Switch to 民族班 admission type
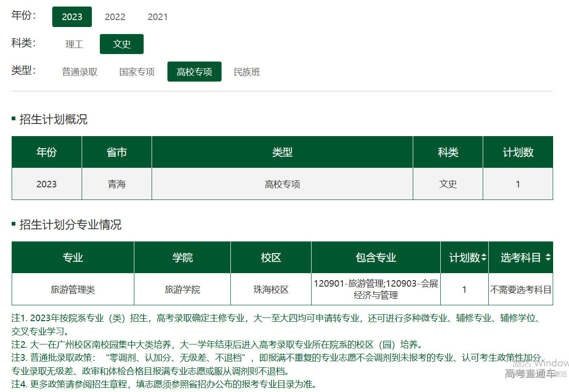This screenshot has width=569, height=392. [247, 72]
